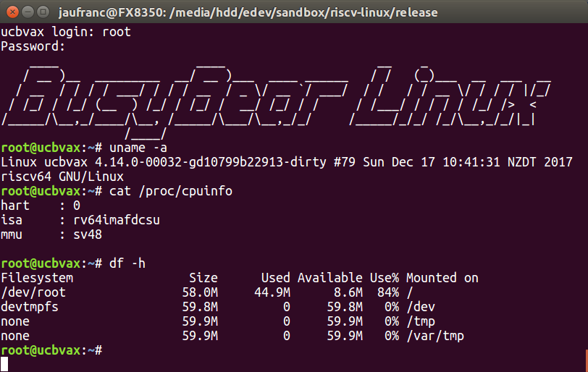Click the 'df -h' command
The width and height of the screenshot is (588, 372).
click(127, 263)
